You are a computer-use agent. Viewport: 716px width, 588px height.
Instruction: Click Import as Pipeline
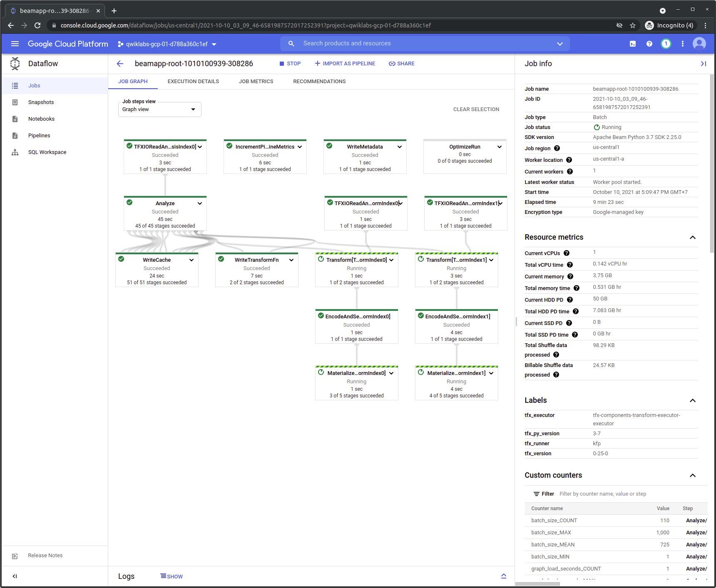click(345, 64)
